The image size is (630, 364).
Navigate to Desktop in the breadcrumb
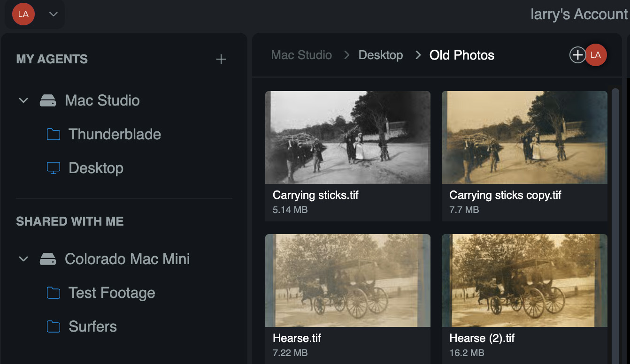tap(380, 55)
